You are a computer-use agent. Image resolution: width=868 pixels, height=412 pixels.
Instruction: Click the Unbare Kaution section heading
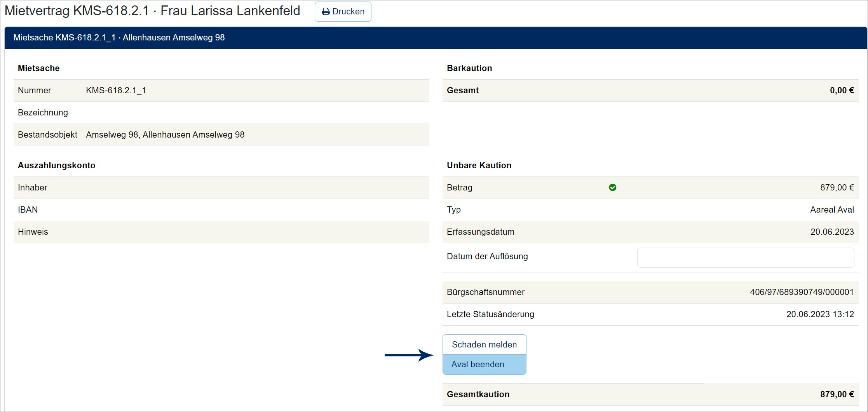point(479,166)
